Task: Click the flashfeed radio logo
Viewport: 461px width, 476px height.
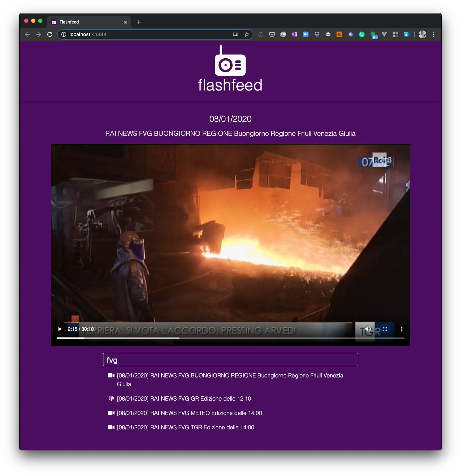Action: [x=230, y=61]
